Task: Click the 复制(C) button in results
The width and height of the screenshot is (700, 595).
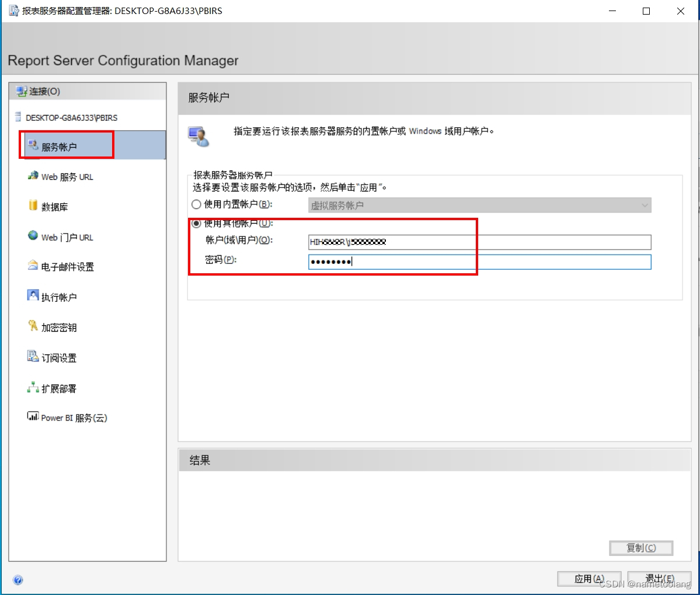Action: [641, 548]
